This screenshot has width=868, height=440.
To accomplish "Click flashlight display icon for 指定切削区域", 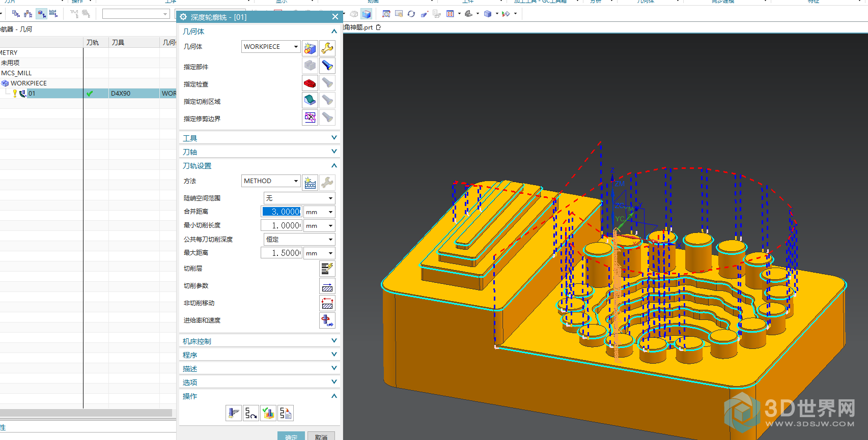I will [x=327, y=100].
